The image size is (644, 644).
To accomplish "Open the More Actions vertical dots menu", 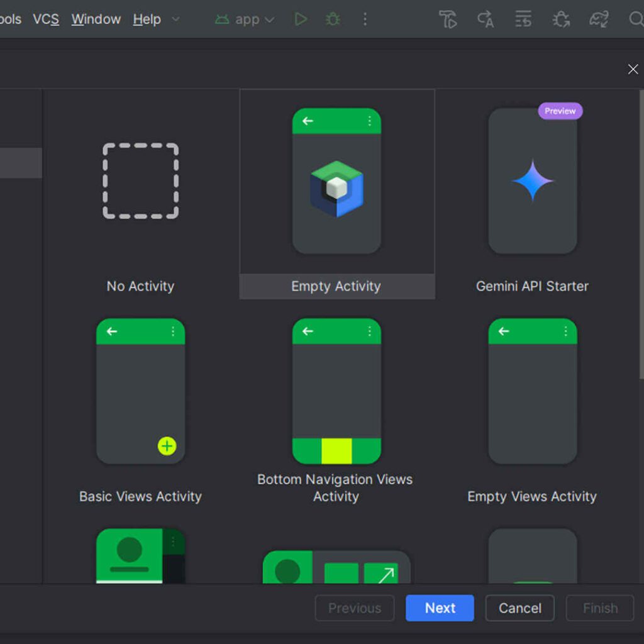I will [365, 19].
